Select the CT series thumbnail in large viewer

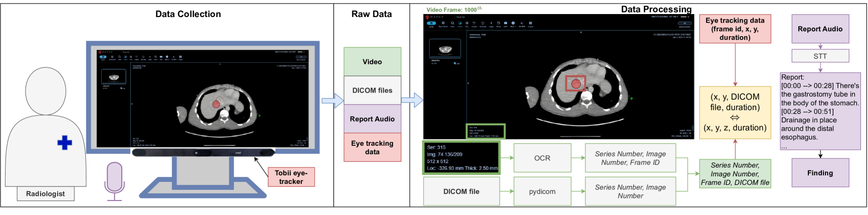[446, 49]
